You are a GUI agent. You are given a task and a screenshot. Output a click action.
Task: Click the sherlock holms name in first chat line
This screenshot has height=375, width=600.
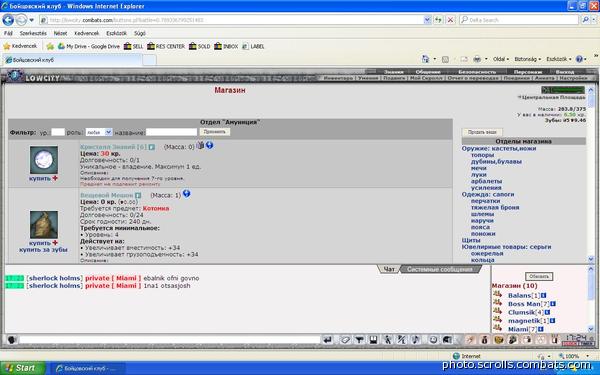click(x=54, y=278)
